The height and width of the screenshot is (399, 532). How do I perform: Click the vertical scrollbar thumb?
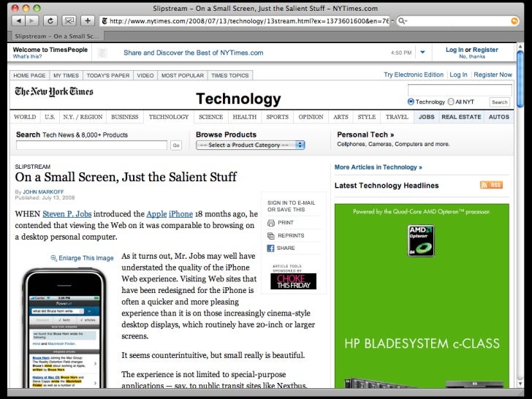520,79
